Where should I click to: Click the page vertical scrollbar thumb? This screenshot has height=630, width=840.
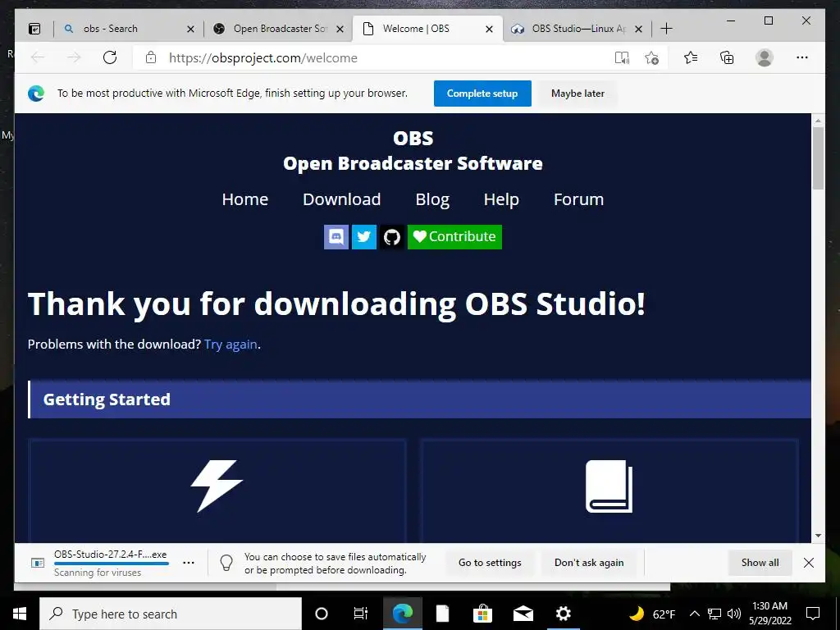point(818,158)
